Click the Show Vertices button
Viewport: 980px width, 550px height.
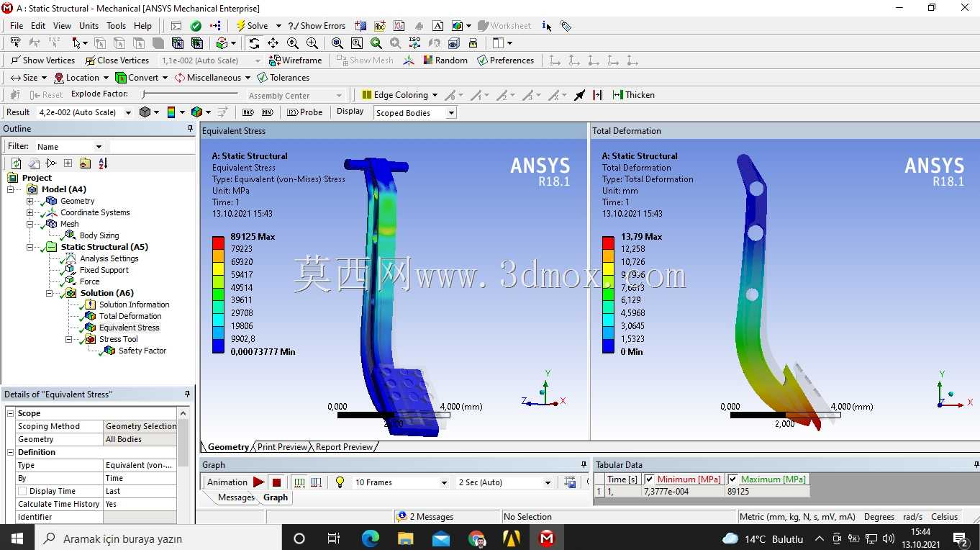coord(42,60)
